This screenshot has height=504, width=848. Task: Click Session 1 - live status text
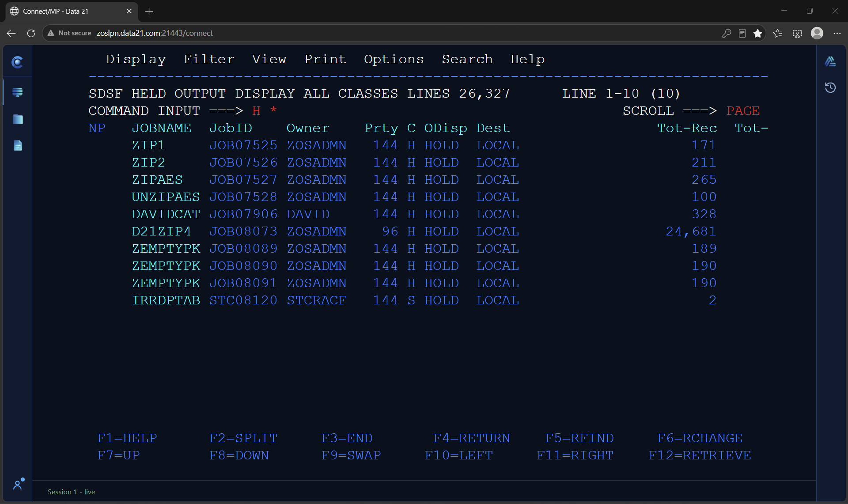(x=71, y=492)
